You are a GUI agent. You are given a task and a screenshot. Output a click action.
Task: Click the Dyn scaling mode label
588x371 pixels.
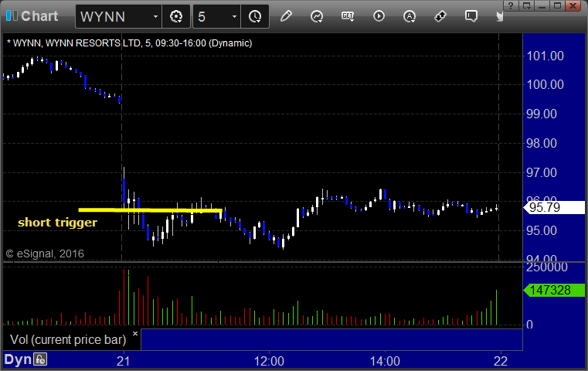click(18, 359)
